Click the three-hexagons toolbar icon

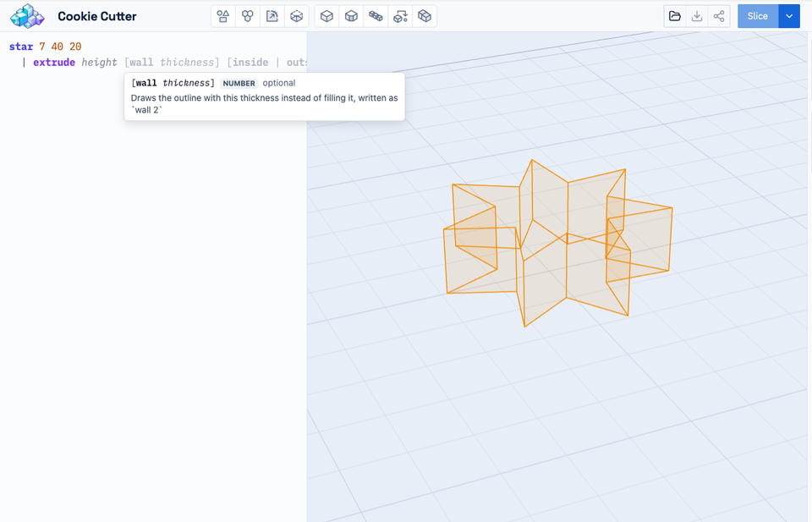[x=248, y=16]
